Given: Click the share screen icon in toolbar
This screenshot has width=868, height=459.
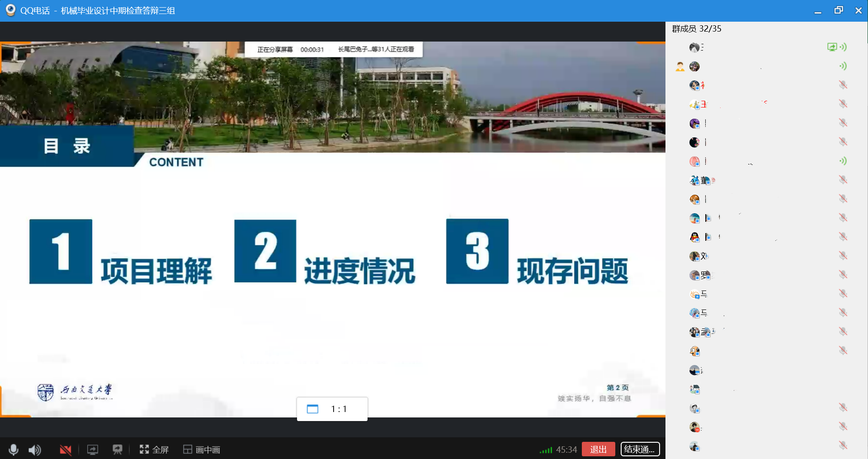Looking at the screenshot, I should [x=93, y=450].
